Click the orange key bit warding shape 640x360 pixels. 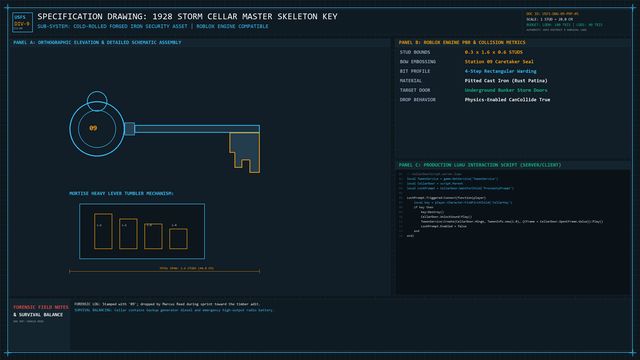244,153
